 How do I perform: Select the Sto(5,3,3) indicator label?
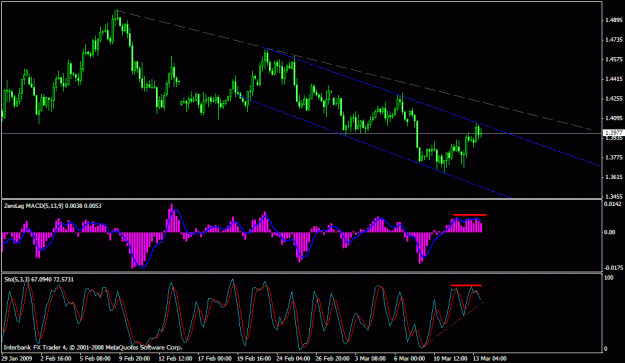pyautogui.click(x=39, y=280)
